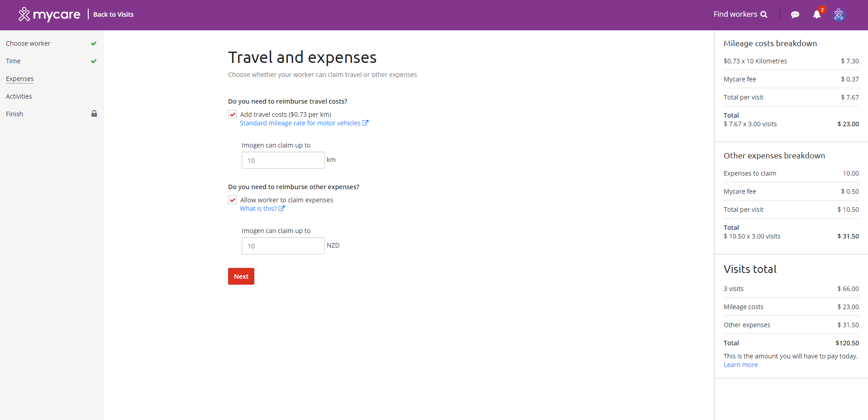Image resolution: width=868 pixels, height=420 pixels.
Task: Go to the Activities step
Action: (x=19, y=96)
